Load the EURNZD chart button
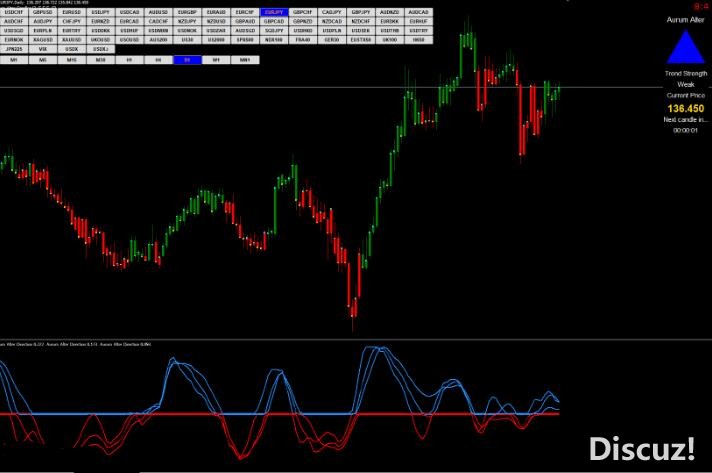The image size is (712, 473). click(x=100, y=21)
